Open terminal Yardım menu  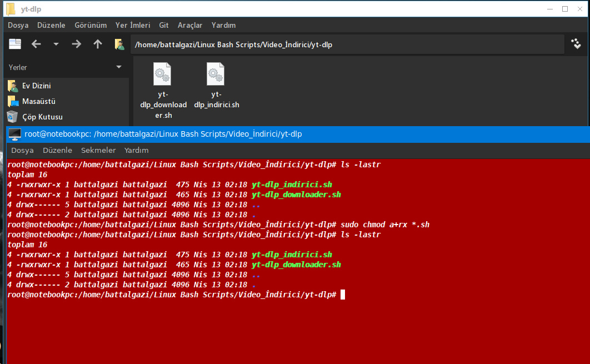(136, 150)
